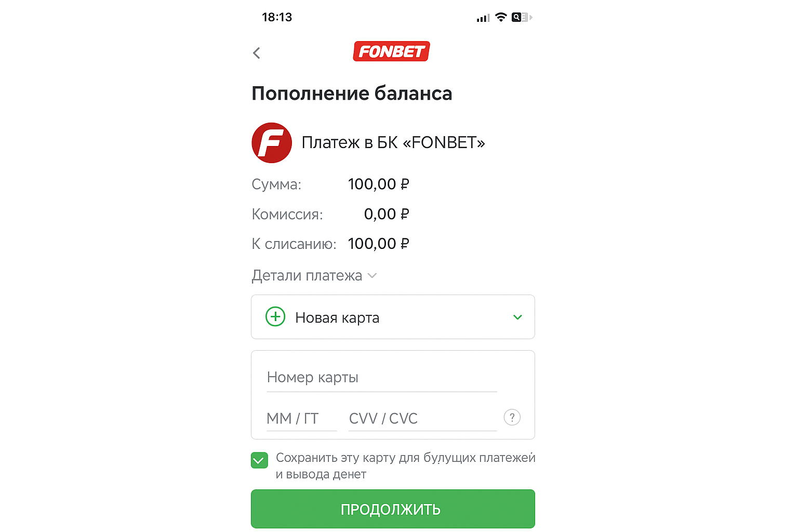Tap the green 'ПРОДОЛЖИТЬ' button

pyautogui.click(x=393, y=509)
